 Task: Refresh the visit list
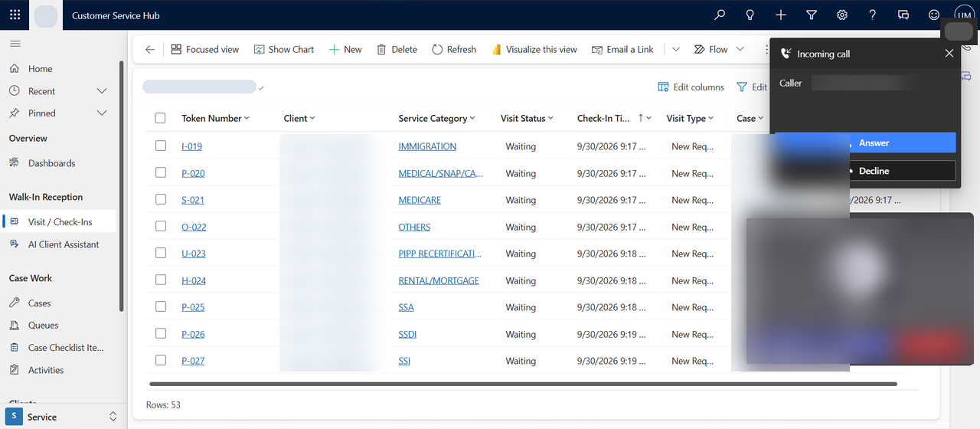point(454,49)
